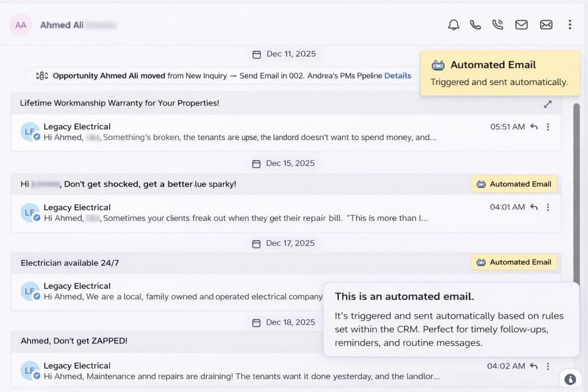Click the notification bell icon

coord(454,25)
